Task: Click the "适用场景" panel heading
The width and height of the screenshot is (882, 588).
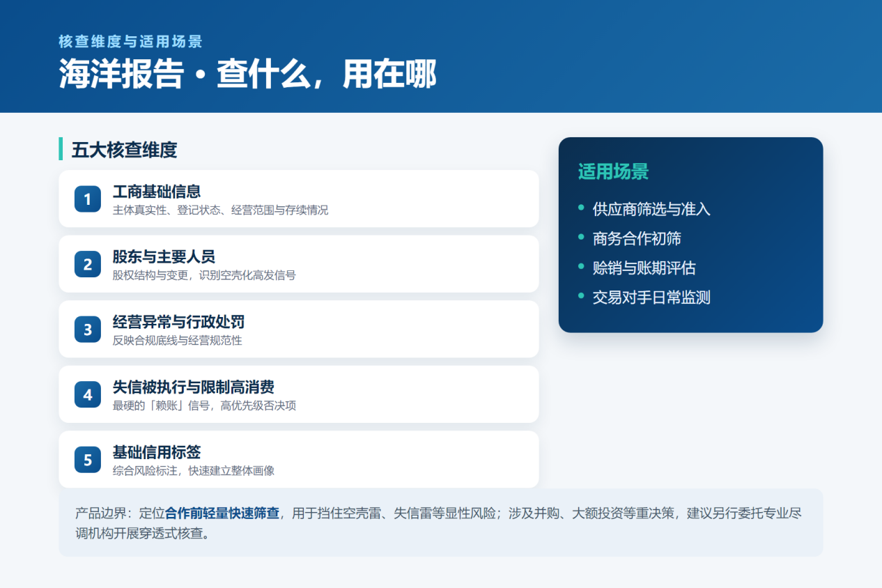Action: point(613,171)
